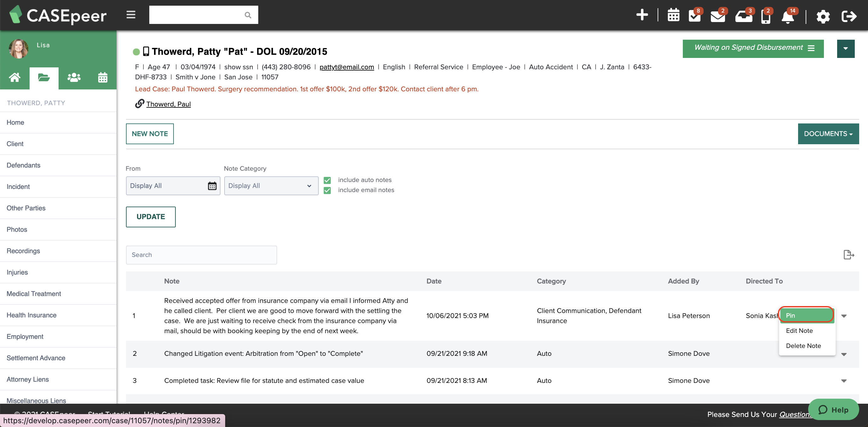Open the Note Category dropdown
Viewport: 868px width, 427px height.
[271, 186]
